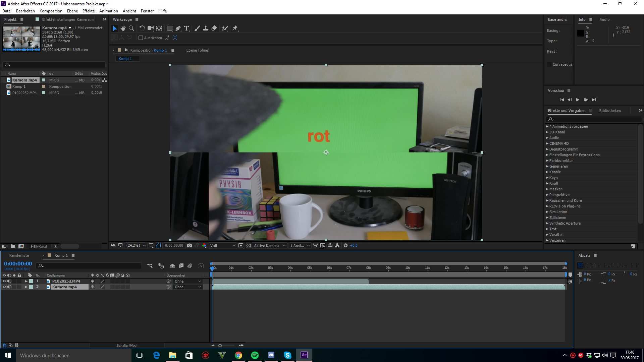Select the Roto Brush tool
Screen dimensions: 644x362
pos(225,28)
